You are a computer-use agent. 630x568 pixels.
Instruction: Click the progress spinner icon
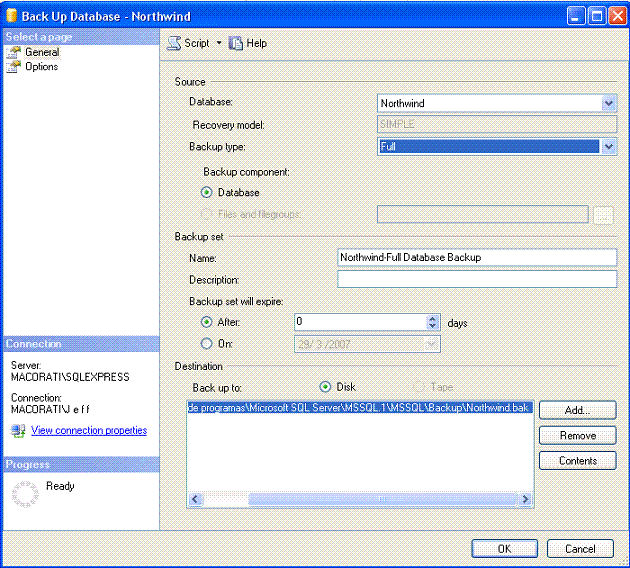25,494
